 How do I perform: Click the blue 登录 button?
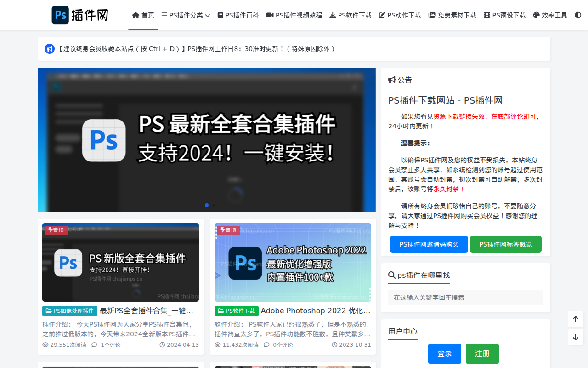click(x=445, y=354)
